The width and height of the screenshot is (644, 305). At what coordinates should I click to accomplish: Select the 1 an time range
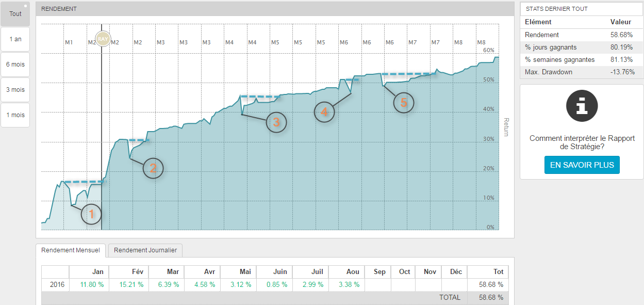pos(15,39)
